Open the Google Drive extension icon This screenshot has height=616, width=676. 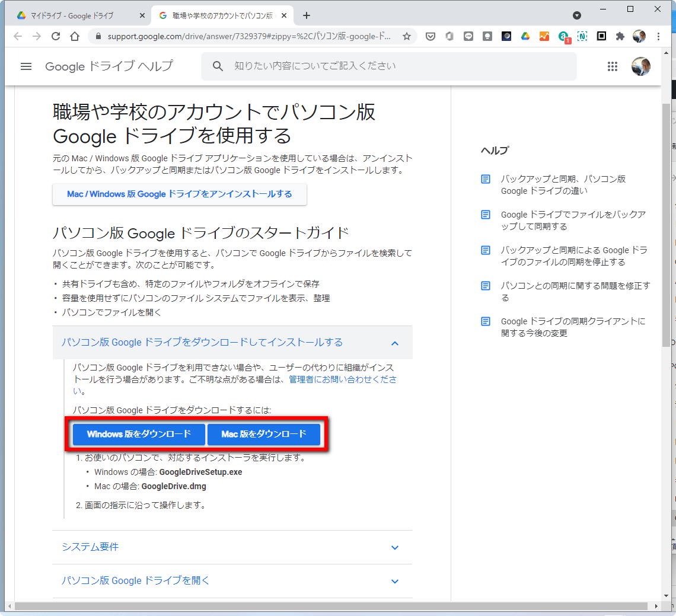(525, 36)
